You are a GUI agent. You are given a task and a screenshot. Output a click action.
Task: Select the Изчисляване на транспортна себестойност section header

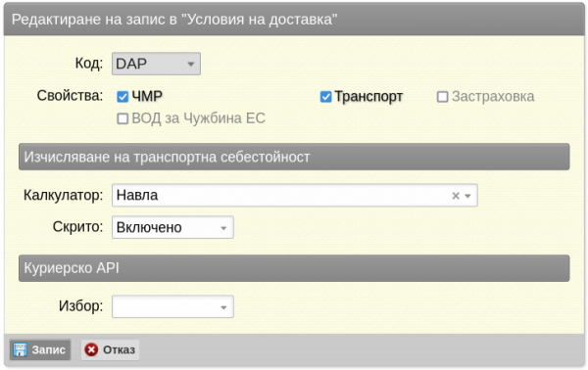pyautogui.click(x=294, y=157)
